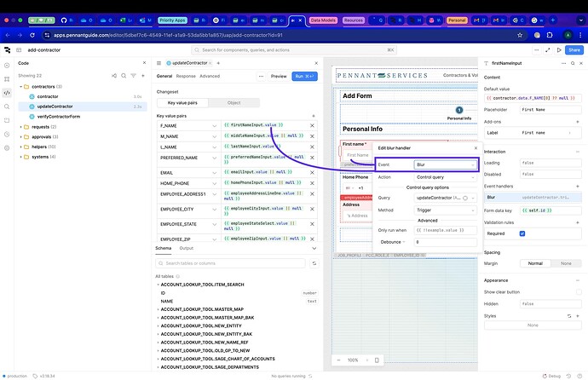
Task: Select Key value pairs changeset mode
Action: (x=182, y=103)
